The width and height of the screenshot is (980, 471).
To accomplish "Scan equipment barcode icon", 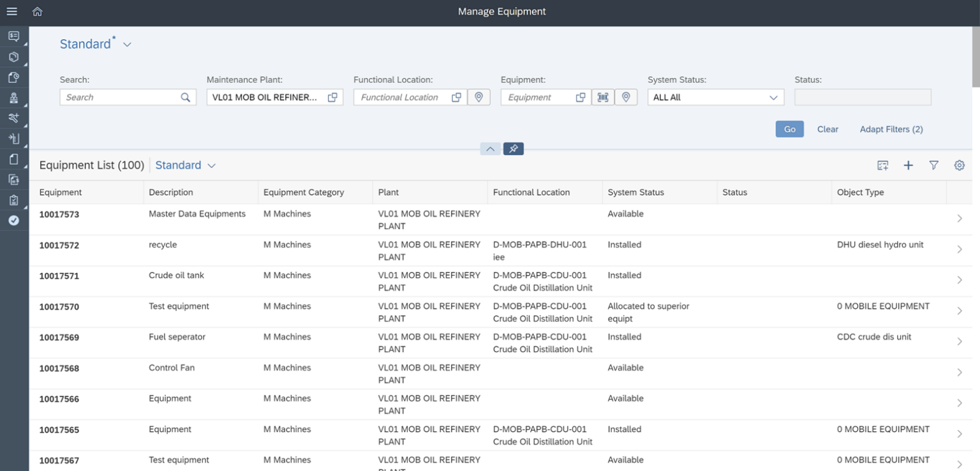I will click(x=603, y=97).
